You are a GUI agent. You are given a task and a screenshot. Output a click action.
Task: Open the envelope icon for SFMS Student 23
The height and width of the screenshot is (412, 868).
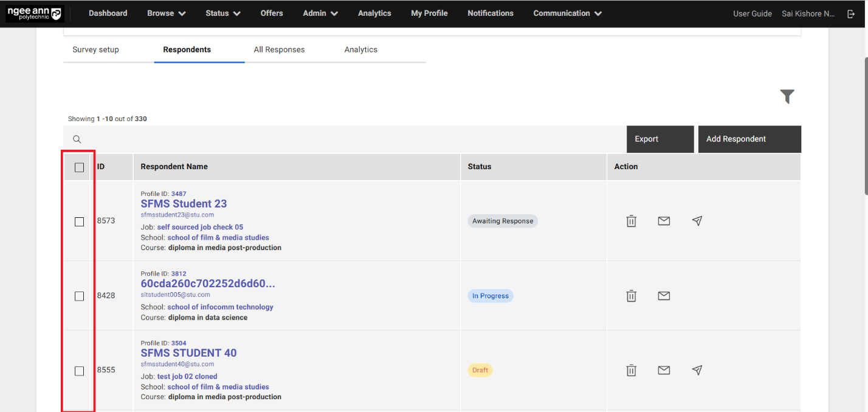tap(664, 221)
